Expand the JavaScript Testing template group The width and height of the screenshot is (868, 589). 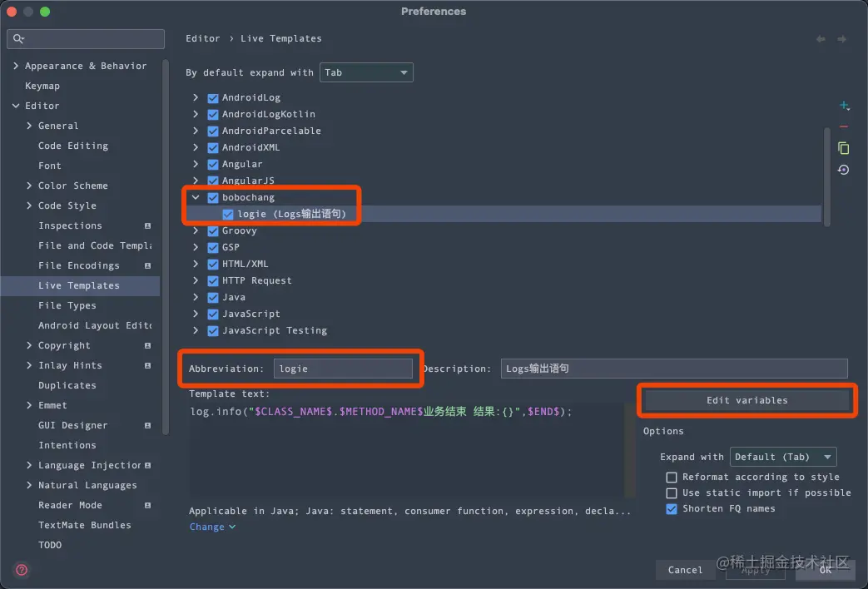[x=196, y=330]
